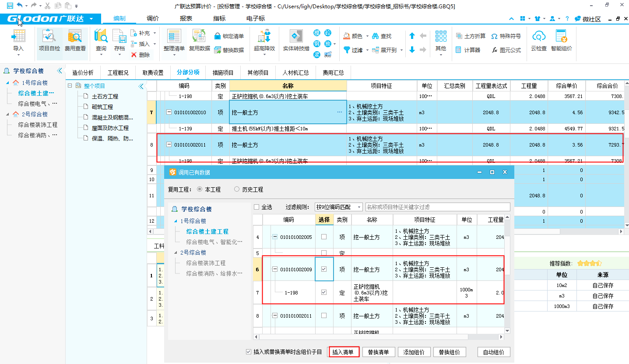Open the 措施项目 tab
The width and height of the screenshot is (629, 364).
(x=223, y=73)
